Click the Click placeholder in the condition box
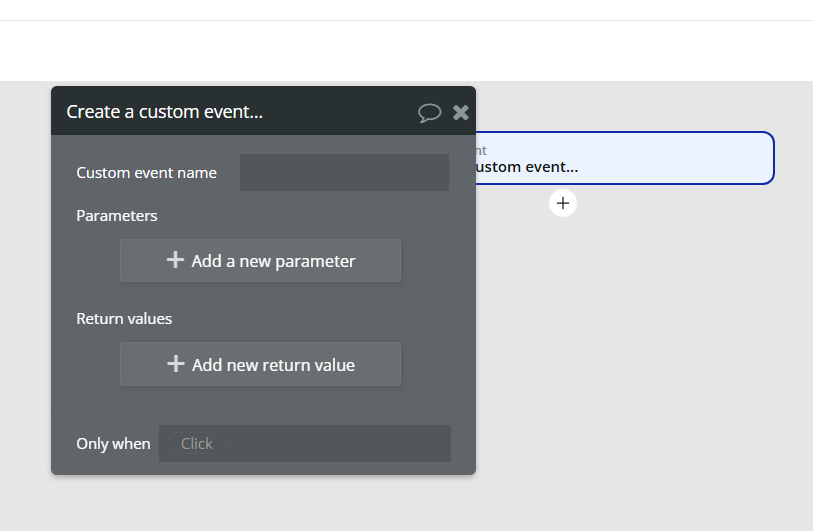Image resolution: width=813 pixels, height=531 pixels. pos(197,443)
